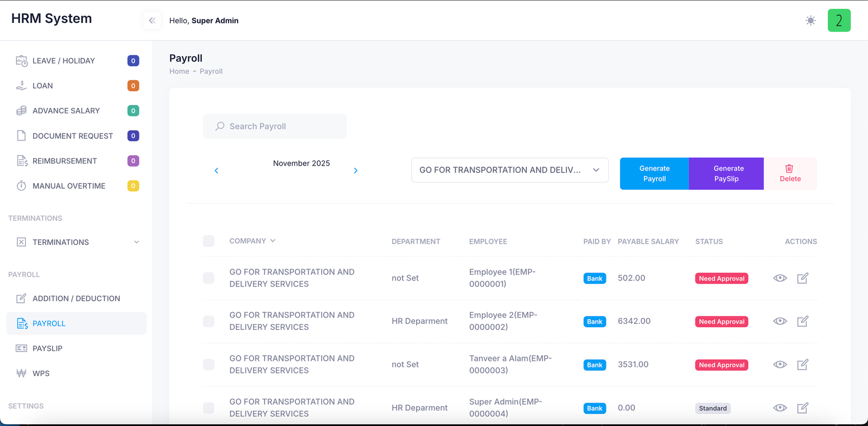
Task: Open the company selection dropdown
Action: 509,170
